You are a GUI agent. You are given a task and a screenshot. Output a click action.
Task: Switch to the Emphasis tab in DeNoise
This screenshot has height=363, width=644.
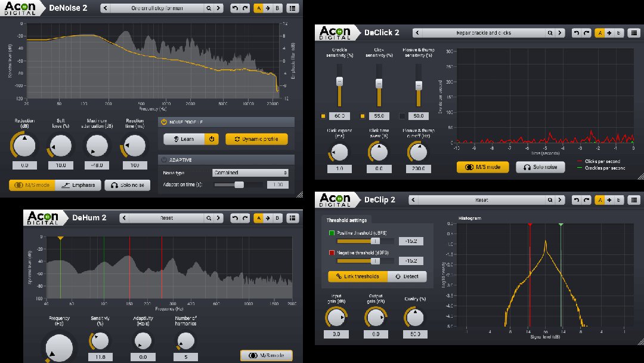click(78, 185)
